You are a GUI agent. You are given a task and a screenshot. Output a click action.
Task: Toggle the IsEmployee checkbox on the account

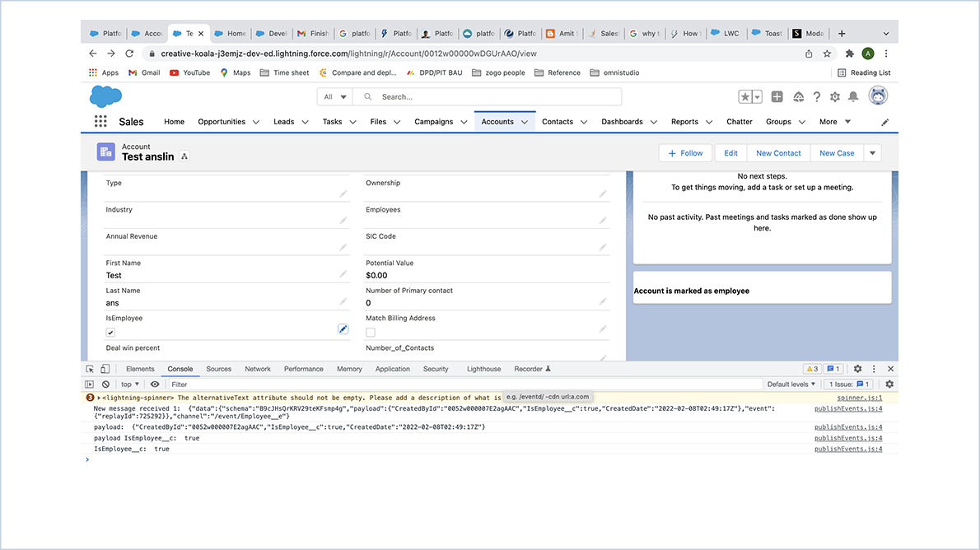[x=110, y=332]
